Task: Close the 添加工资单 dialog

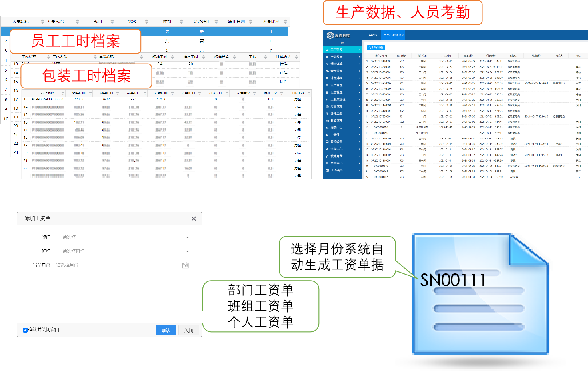Action: [194, 219]
